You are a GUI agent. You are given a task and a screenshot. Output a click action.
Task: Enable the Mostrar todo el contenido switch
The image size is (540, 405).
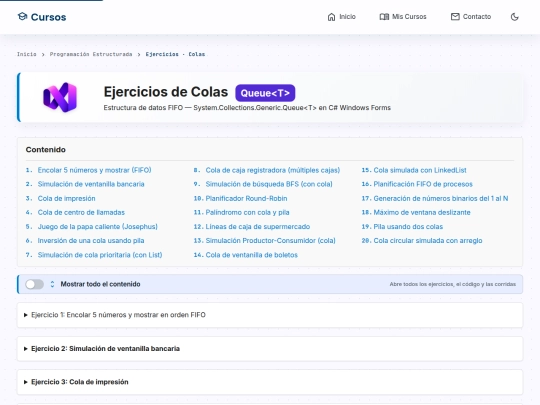pyautogui.click(x=34, y=284)
